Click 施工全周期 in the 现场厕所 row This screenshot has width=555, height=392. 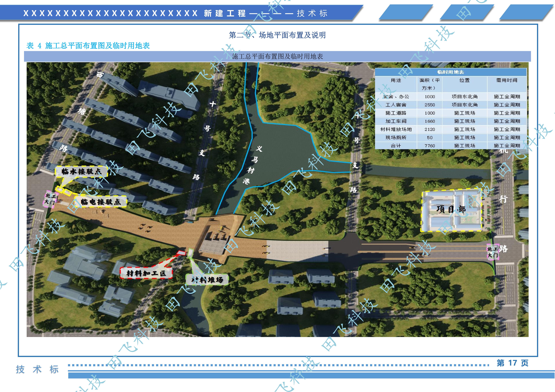coord(507,138)
